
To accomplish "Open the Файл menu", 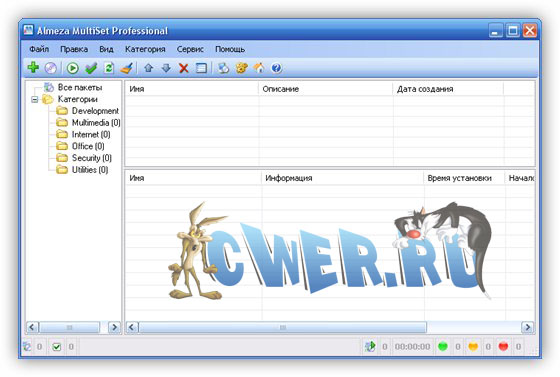I will [x=39, y=49].
